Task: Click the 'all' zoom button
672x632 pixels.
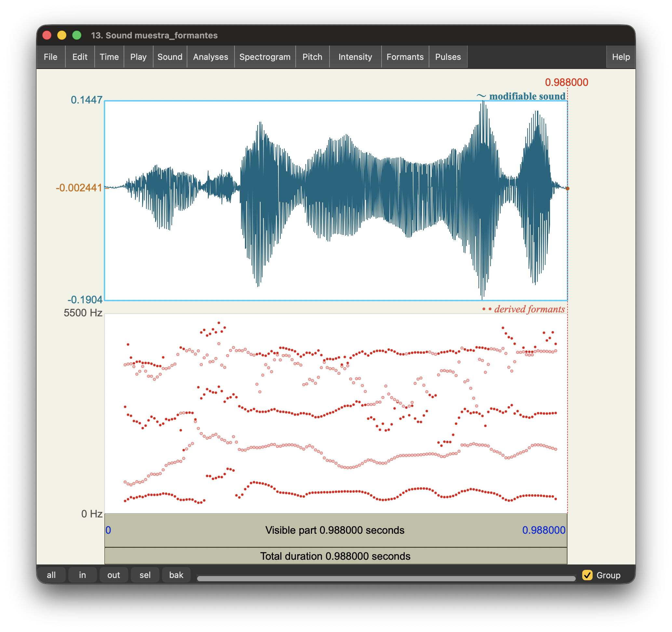Action: [51, 575]
